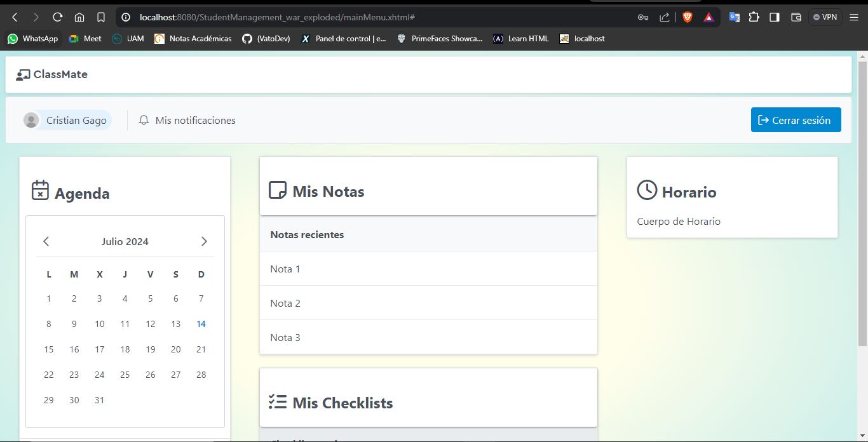Click the page vertical scrollbar
868x442 pixels.
862,203
